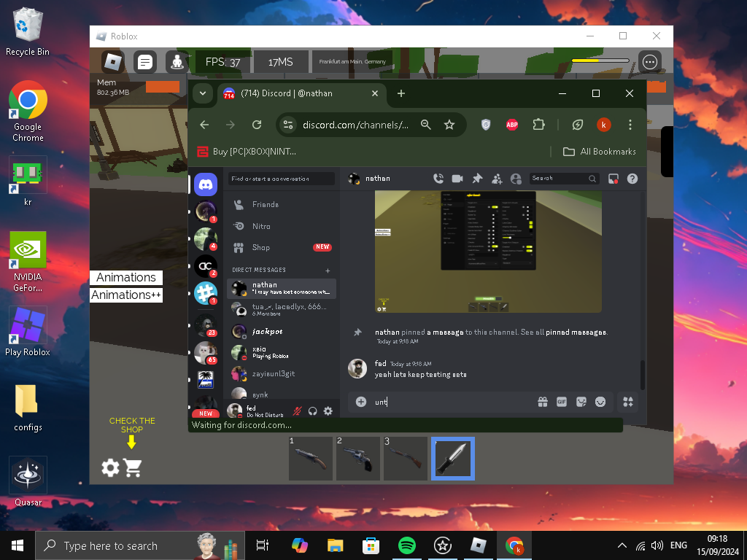Click the attach file plus button
This screenshot has height=560, width=747.
(x=361, y=402)
